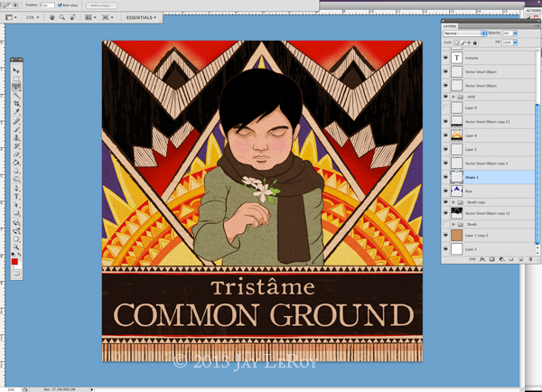The width and height of the screenshot is (542, 392).
Task: Select the Magic Wand tool
Action: 16,96
